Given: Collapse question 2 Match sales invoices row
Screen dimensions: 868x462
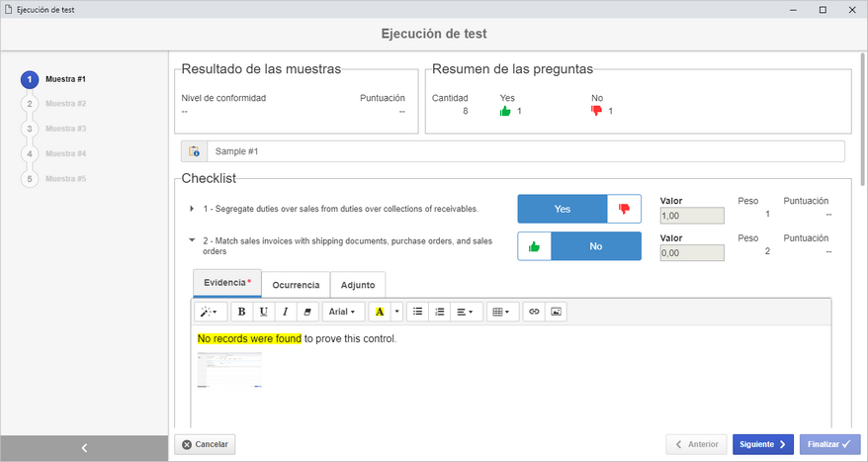Looking at the screenshot, I should 192,241.
